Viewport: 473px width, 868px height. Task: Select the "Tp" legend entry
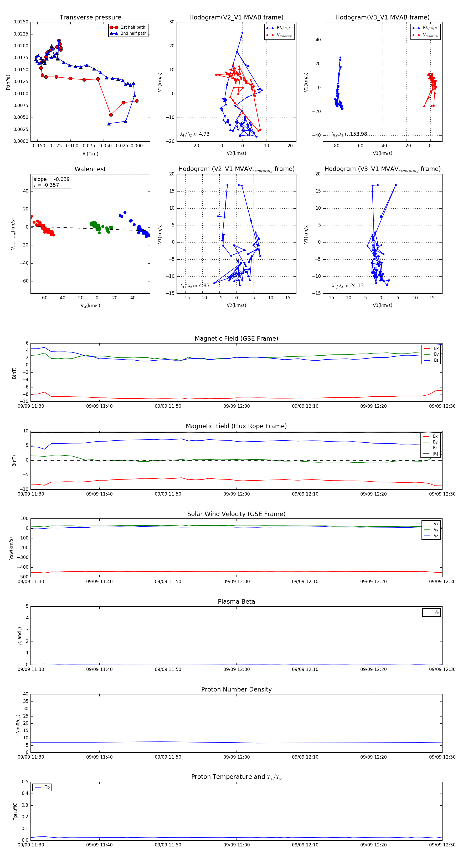click(x=42, y=788)
